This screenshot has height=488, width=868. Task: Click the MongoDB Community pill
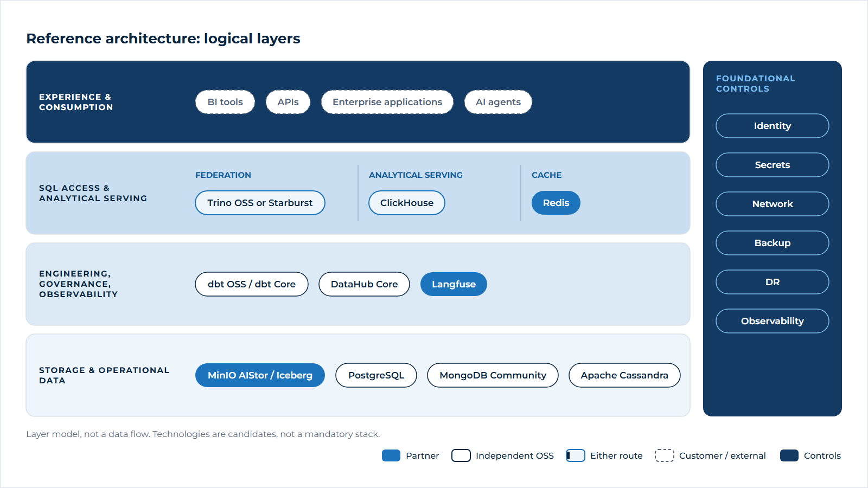click(x=493, y=375)
